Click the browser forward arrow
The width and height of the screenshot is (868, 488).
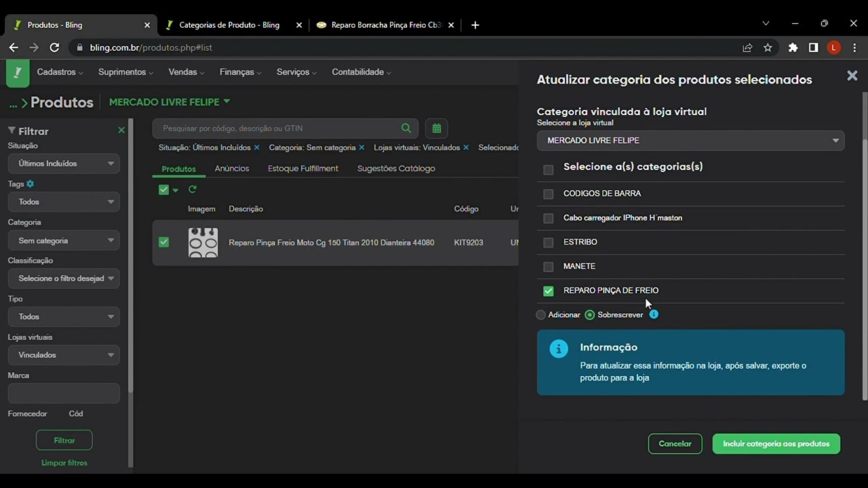coord(34,47)
